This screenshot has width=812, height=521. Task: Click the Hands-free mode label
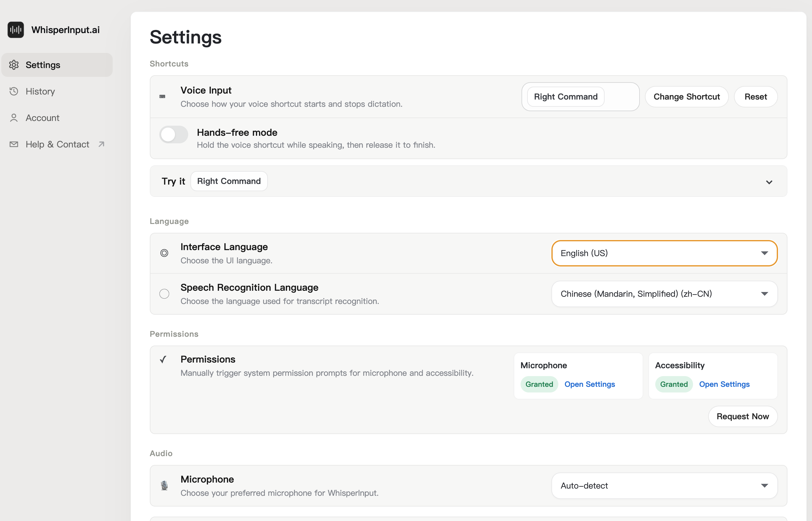[x=237, y=132]
